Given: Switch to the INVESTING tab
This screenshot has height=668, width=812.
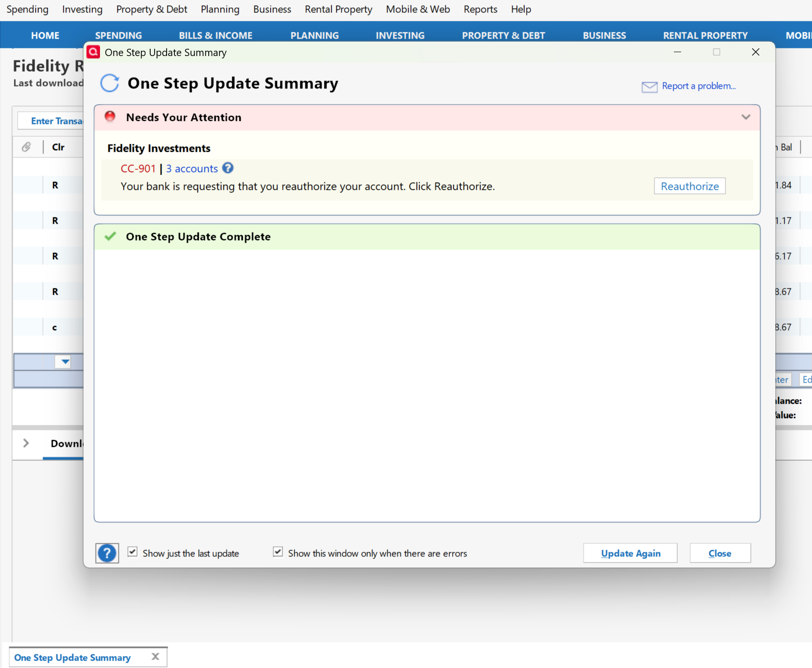Looking at the screenshot, I should 400,35.
